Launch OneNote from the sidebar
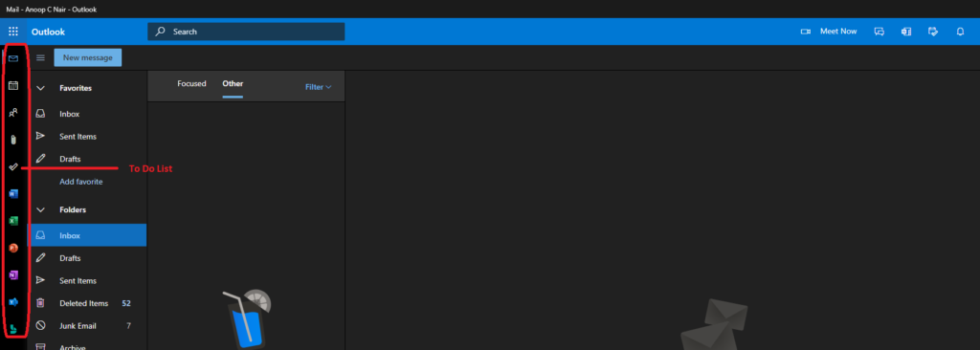The image size is (980, 350). 13,275
